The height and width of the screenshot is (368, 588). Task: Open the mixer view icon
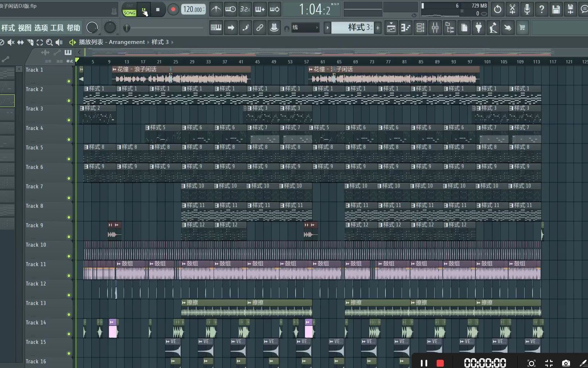[x=435, y=28]
